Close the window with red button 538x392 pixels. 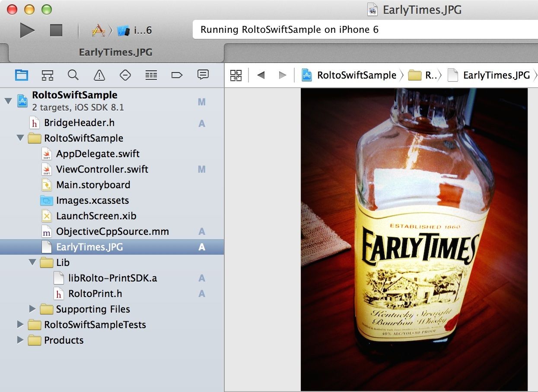point(12,9)
